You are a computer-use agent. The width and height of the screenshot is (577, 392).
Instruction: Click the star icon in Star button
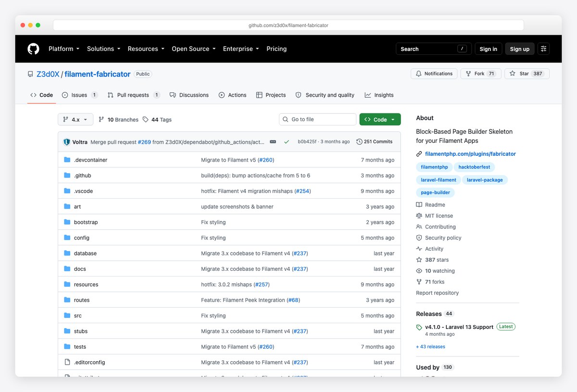point(513,74)
